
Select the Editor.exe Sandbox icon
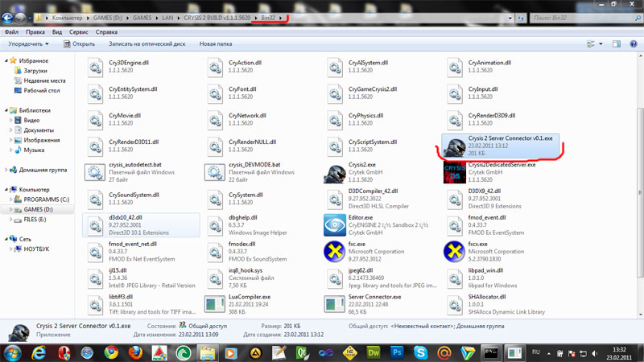[335, 224]
